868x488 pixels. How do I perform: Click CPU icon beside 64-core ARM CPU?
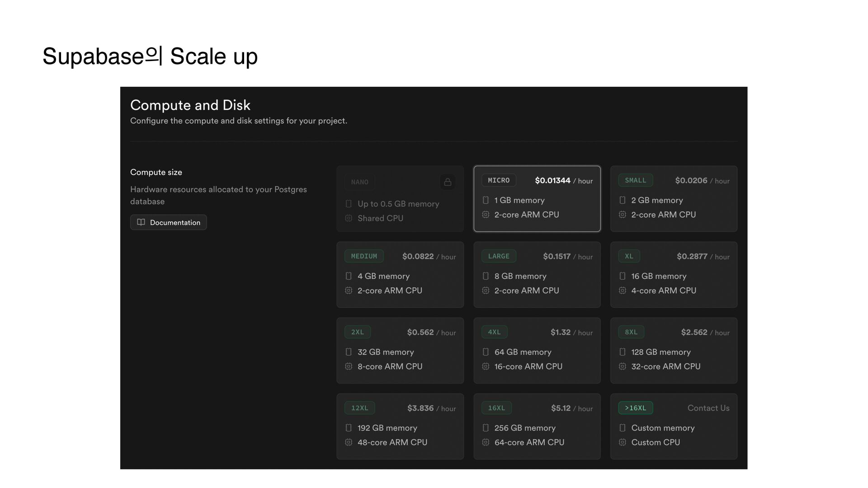click(x=486, y=442)
